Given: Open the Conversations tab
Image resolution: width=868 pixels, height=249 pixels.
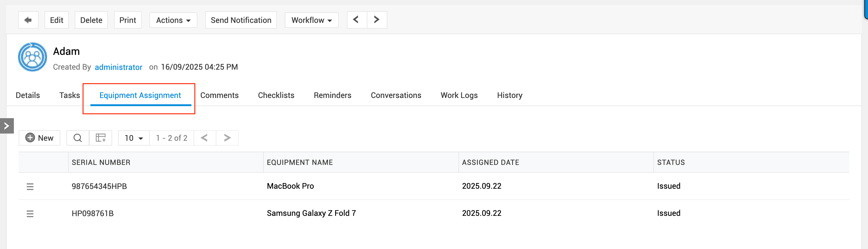Looking at the screenshot, I should coord(396,95).
